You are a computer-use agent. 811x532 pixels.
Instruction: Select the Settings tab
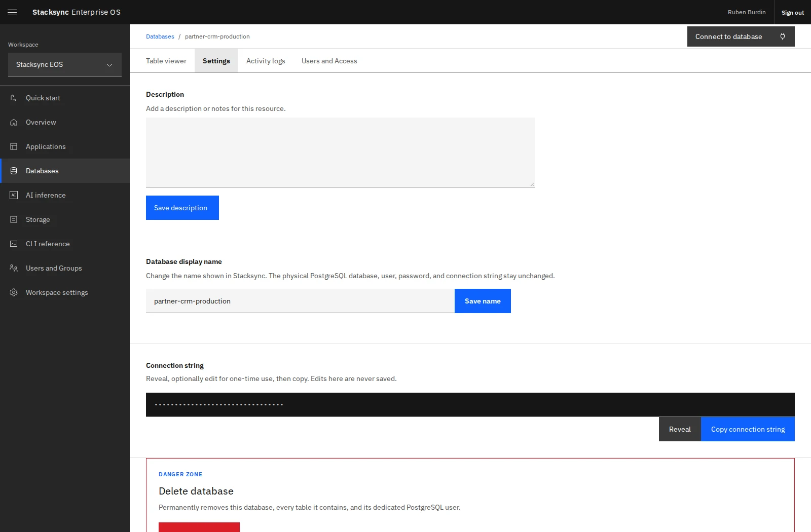click(216, 61)
